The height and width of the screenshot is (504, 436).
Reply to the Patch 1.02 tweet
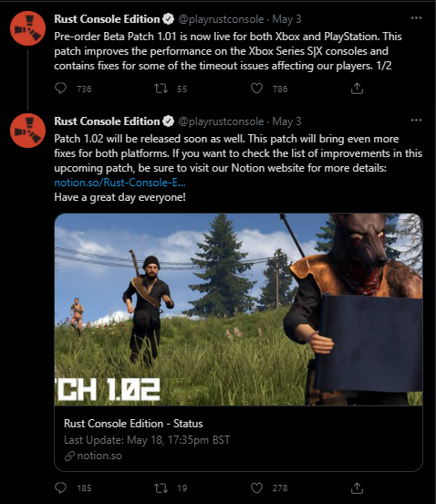61,488
